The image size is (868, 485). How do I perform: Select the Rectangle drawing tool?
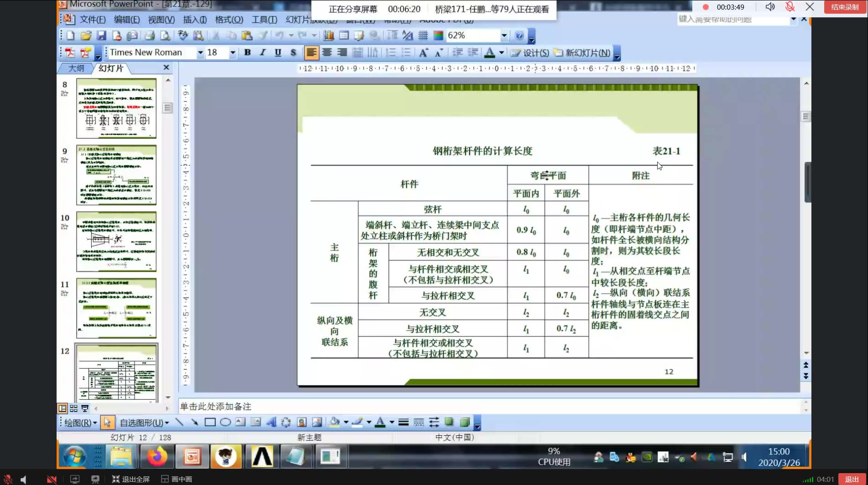[210, 422]
